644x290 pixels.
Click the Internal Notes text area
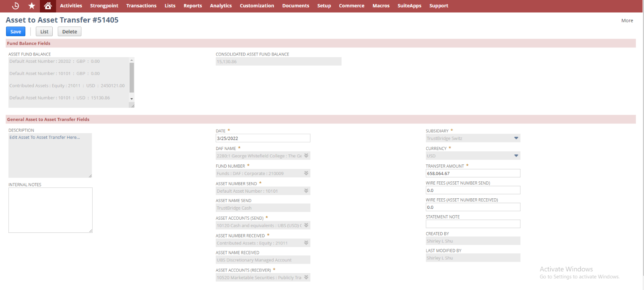[x=50, y=210]
